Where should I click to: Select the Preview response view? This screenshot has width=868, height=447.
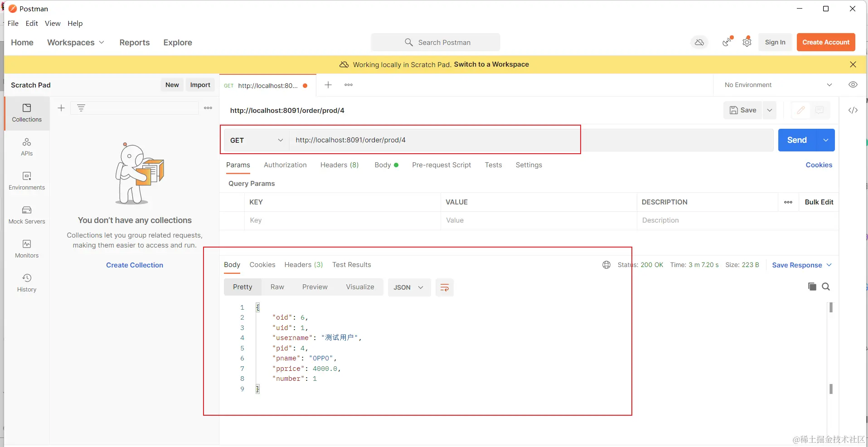pos(315,287)
